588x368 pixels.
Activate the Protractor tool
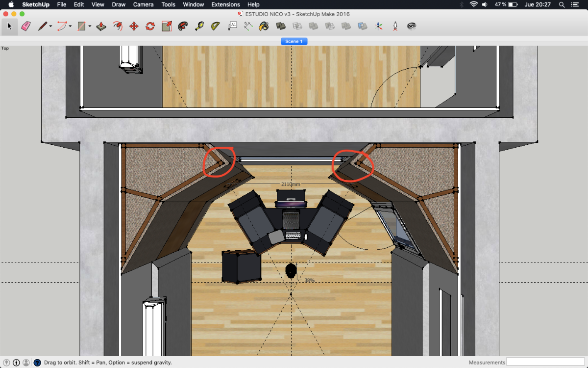(x=216, y=26)
